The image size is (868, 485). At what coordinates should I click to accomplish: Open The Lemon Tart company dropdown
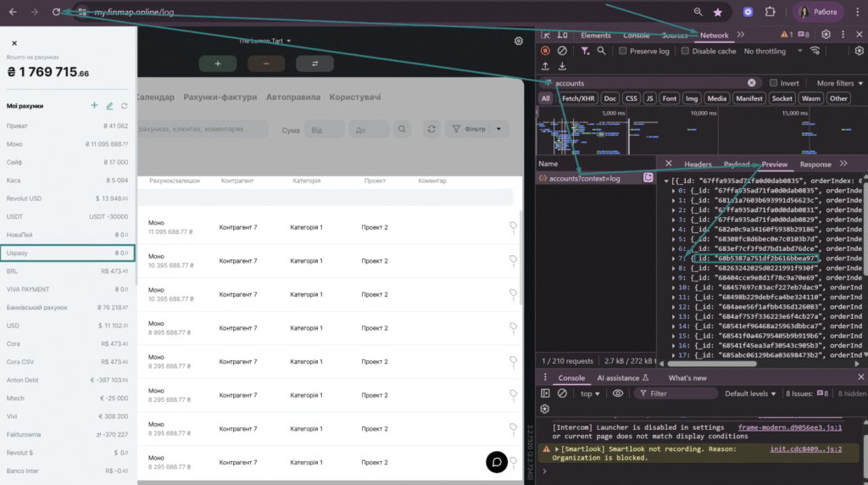point(264,41)
